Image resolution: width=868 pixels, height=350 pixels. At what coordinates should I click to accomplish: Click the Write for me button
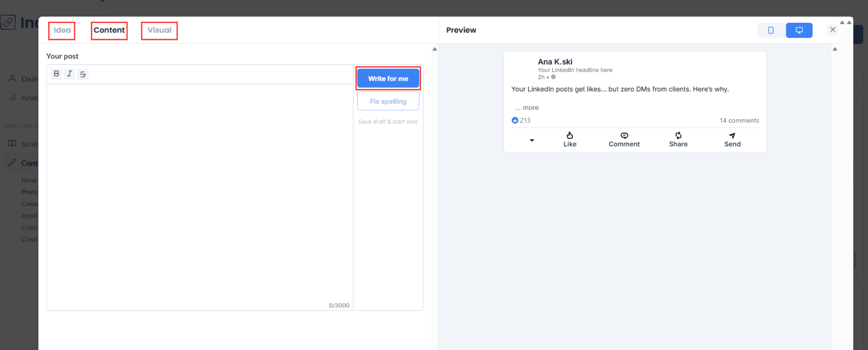(x=388, y=78)
